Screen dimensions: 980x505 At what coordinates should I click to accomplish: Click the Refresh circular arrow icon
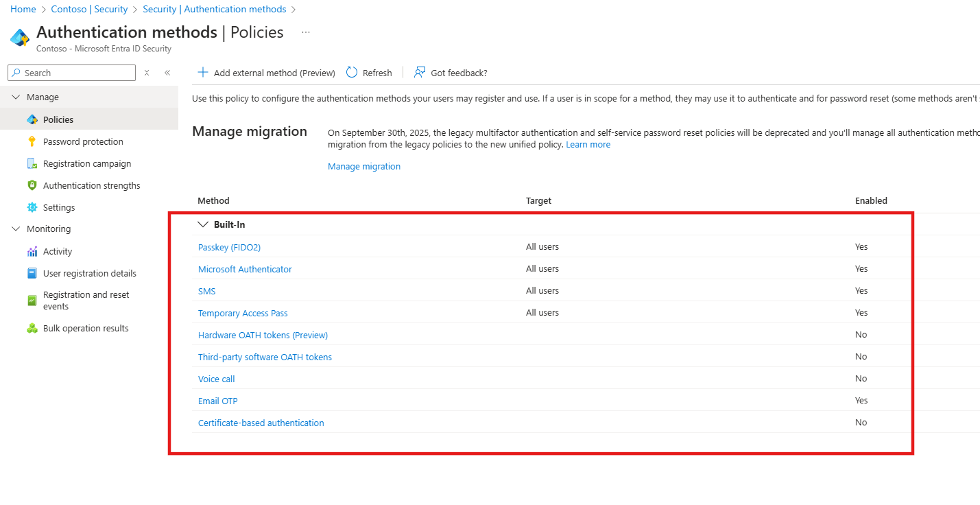point(352,72)
